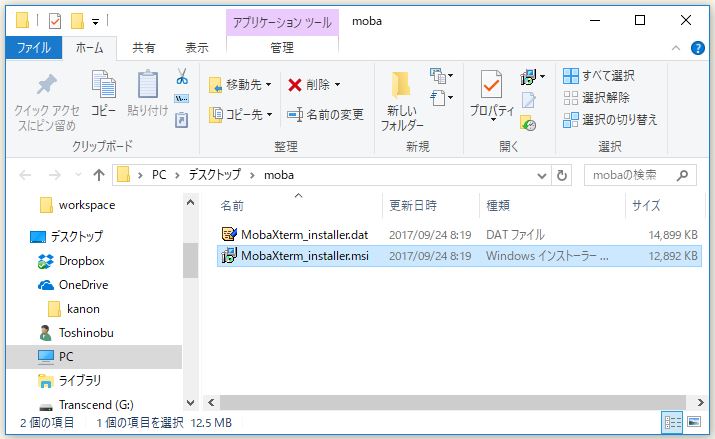This screenshot has height=439, width=715.
Task: Open the 移動先 dropdown
Action: (240, 85)
